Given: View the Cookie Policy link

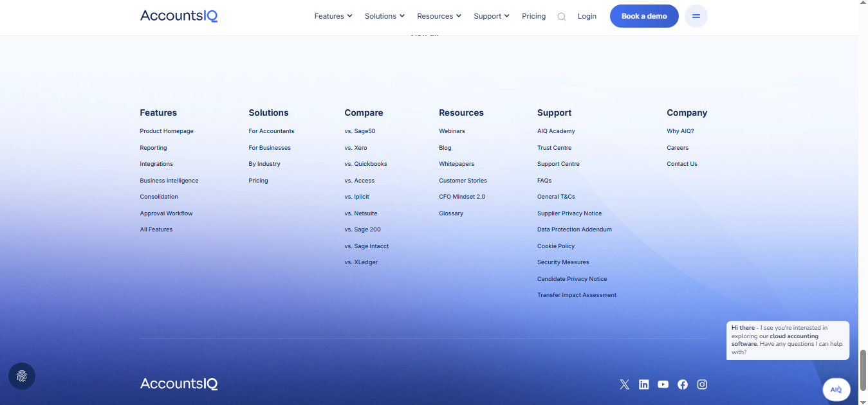Looking at the screenshot, I should click(x=555, y=246).
